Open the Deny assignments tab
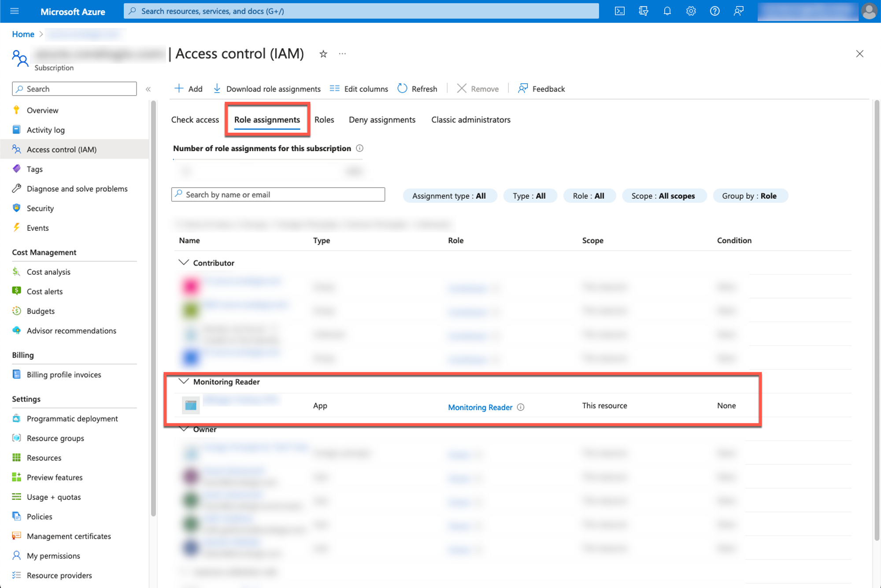Screen dimensions: 881x588 pyautogui.click(x=382, y=120)
